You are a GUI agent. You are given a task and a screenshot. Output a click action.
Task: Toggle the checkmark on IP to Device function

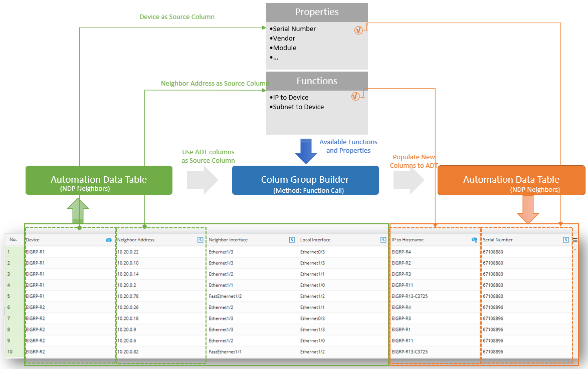pos(356,96)
